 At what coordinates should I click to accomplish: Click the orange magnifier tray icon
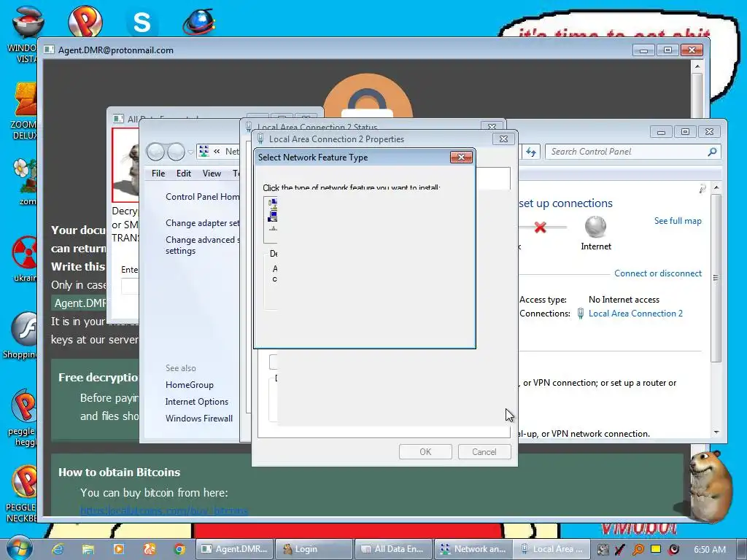(638, 550)
